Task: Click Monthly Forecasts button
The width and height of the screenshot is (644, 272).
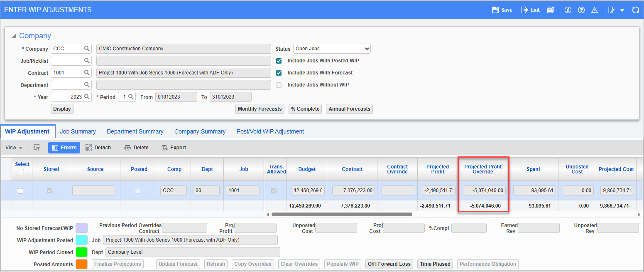Action: pos(260,109)
